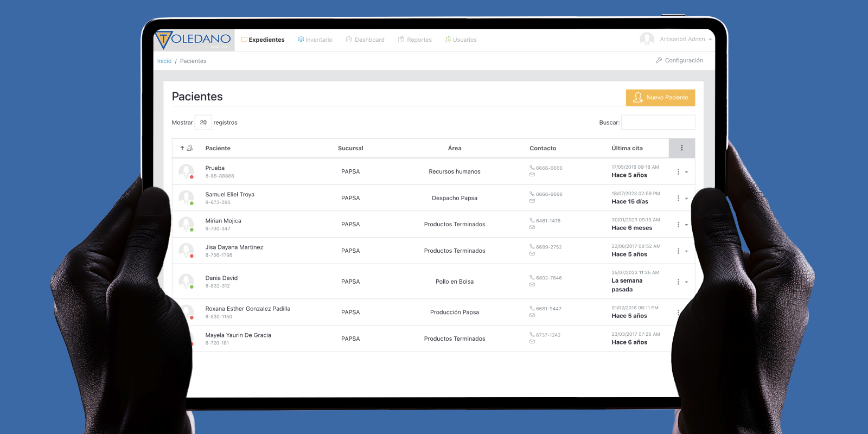Focus the Buscar search field
The height and width of the screenshot is (434, 868).
(658, 123)
